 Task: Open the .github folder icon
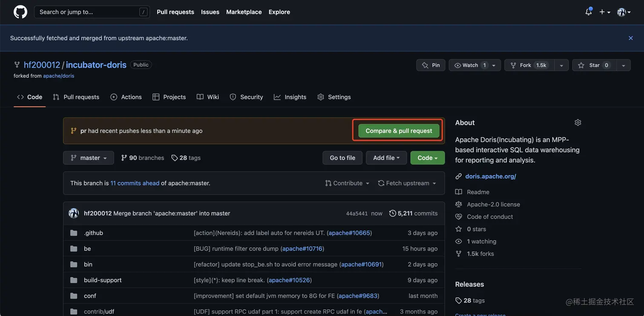point(74,233)
